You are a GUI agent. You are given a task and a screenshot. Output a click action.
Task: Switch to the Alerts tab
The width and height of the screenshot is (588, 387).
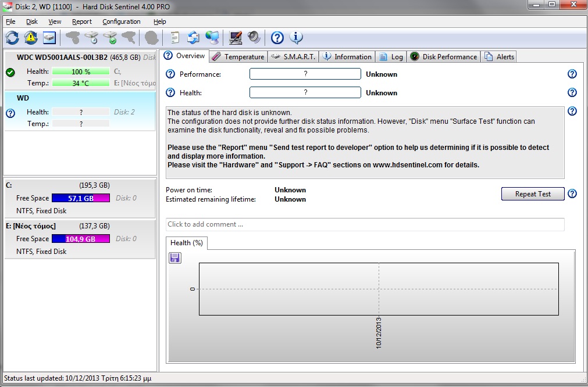click(499, 56)
